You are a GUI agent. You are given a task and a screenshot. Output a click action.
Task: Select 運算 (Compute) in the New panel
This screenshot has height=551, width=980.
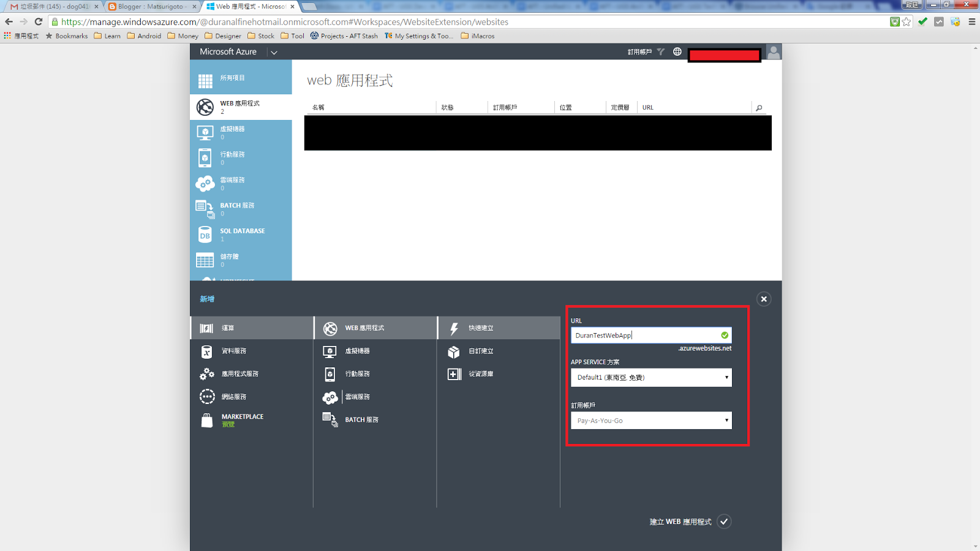[x=252, y=328]
